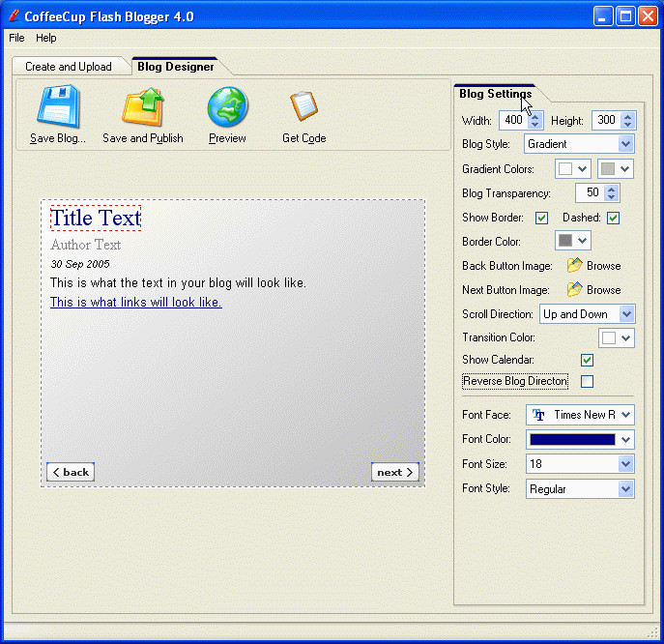Open the Border Color dropdown
Screen dimensions: 664x644
tap(582, 241)
